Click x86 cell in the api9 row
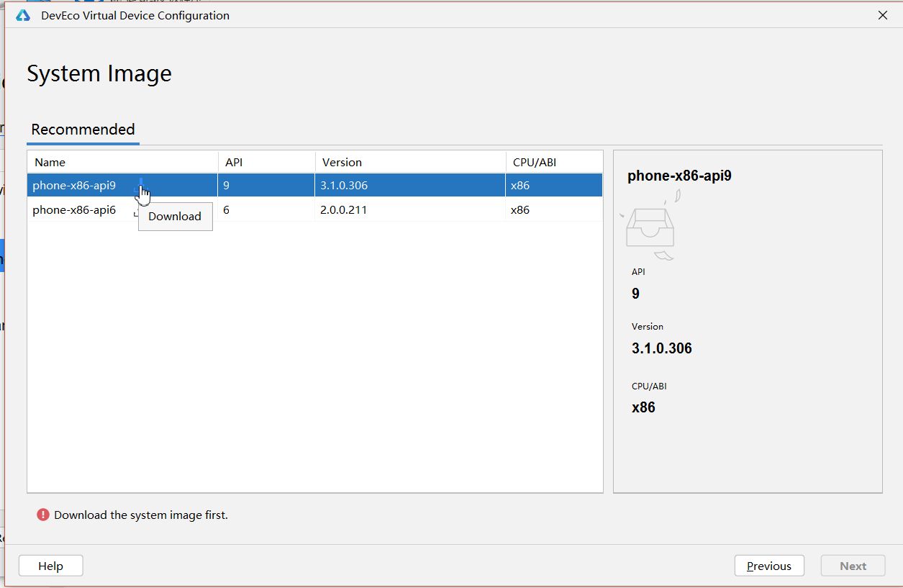The height and width of the screenshot is (588, 903). coord(520,185)
